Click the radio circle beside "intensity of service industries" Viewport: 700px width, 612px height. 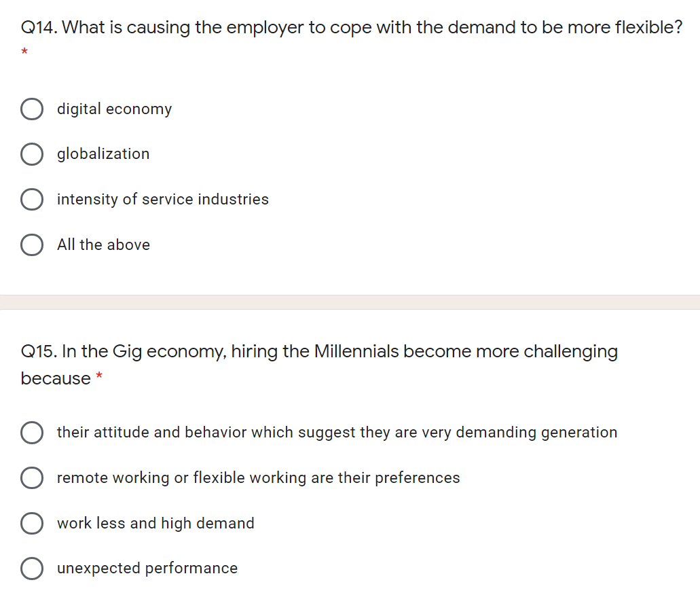[32, 199]
